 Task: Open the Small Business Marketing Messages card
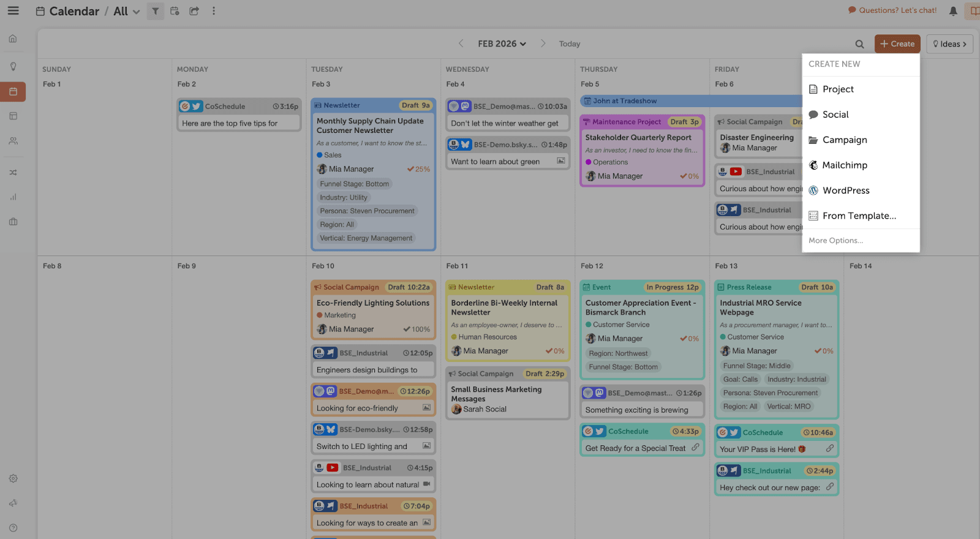508,393
